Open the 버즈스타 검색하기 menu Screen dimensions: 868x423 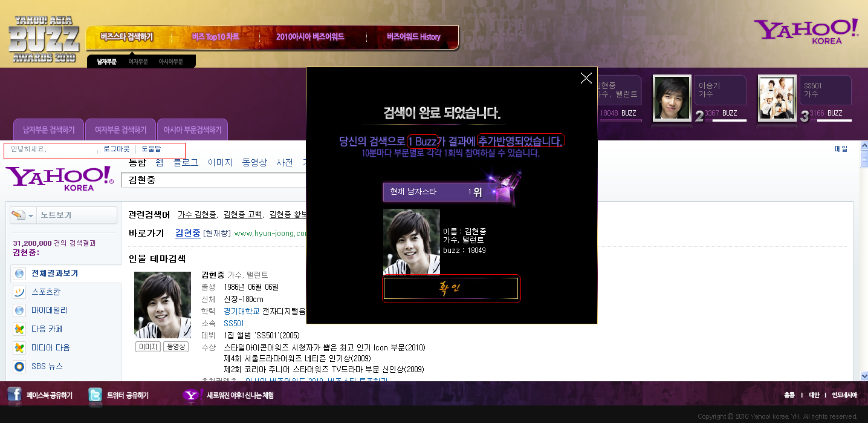coord(126,37)
